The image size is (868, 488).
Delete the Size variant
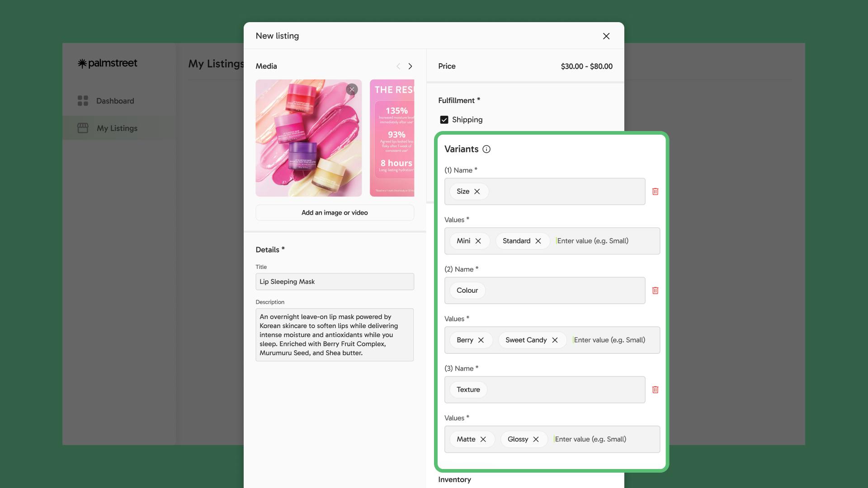(655, 192)
